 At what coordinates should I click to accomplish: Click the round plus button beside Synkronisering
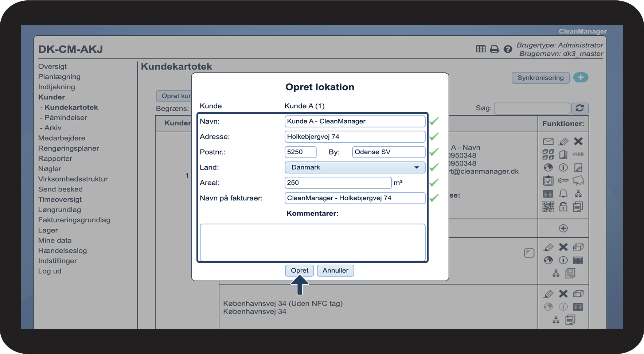581,77
